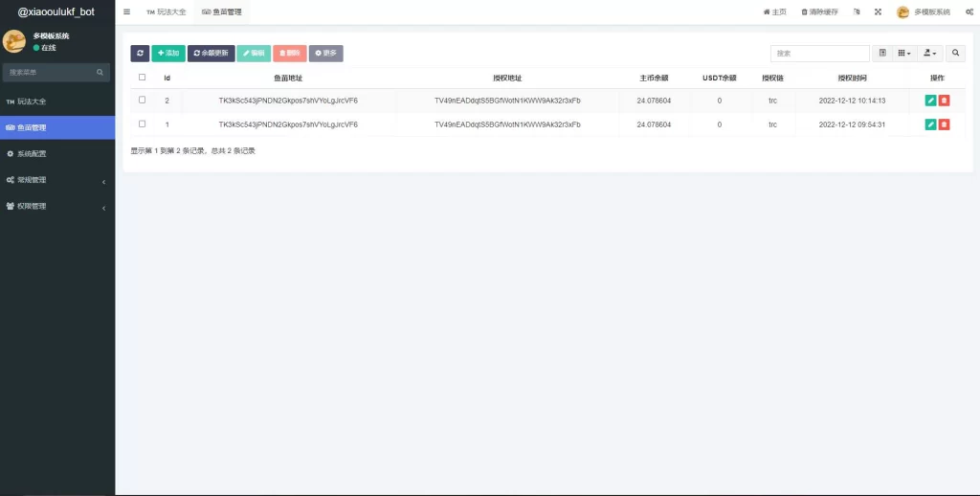Check the select-all checkbox in table header
The image size is (980, 496).
(143, 78)
